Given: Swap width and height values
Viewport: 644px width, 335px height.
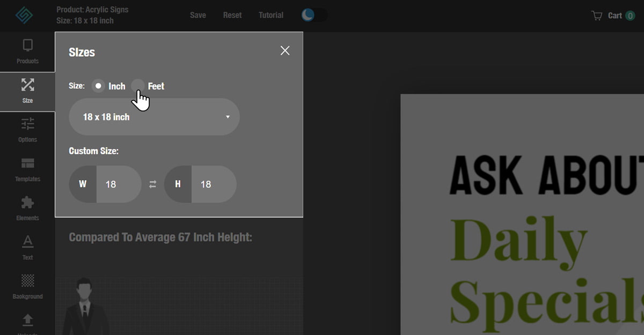Looking at the screenshot, I should pyautogui.click(x=152, y=184).
